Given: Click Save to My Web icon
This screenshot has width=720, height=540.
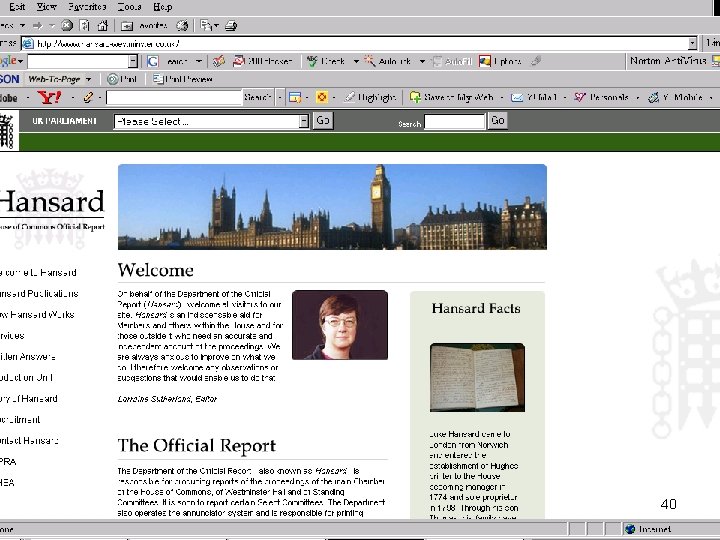Looking at the screenshot, I should tap(415, 97).
